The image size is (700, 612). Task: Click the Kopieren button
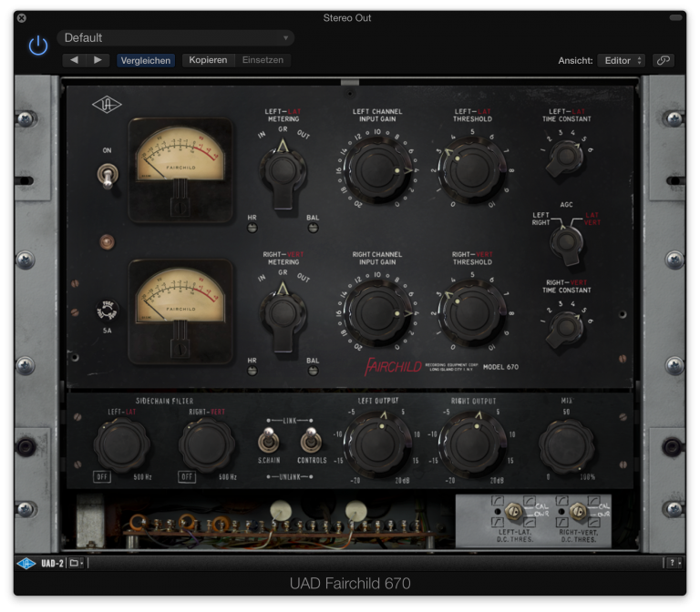point(208,60)
